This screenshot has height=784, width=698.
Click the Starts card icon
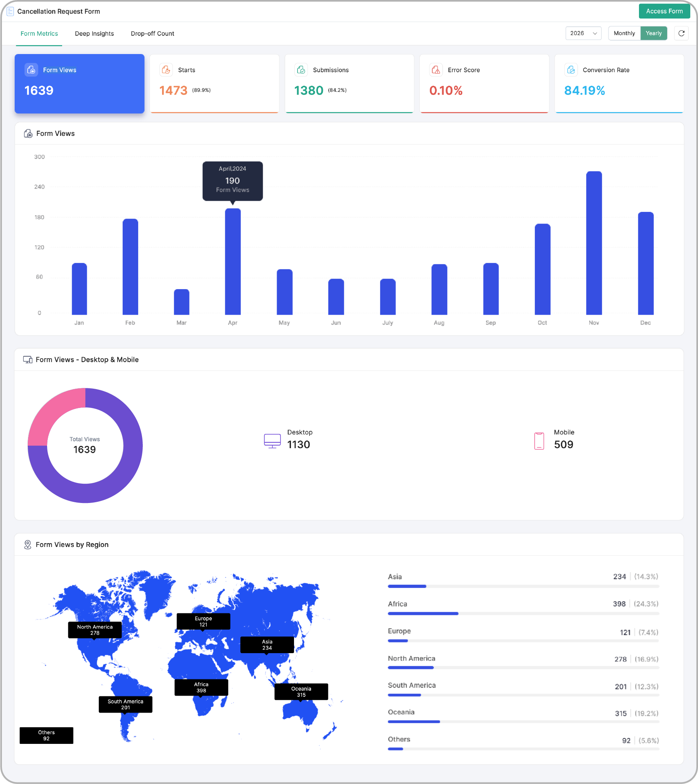coord(166,70)
